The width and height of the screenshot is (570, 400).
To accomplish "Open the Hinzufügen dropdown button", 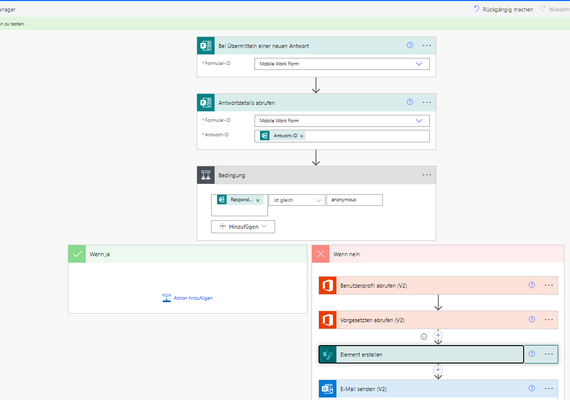I will pyautogui.click(x=243, y=227).
